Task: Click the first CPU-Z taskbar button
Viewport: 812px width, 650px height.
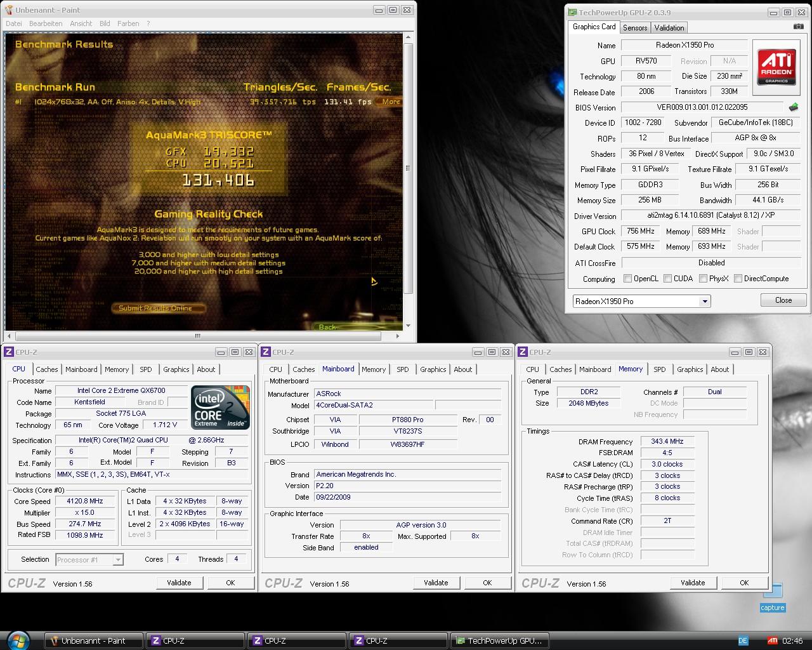Action: [195, 640]
